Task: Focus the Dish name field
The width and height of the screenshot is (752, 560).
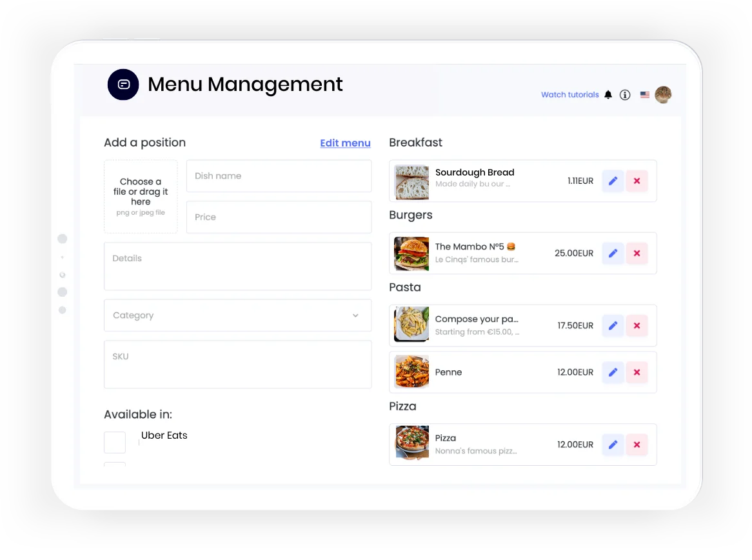Action: [279, 176]
